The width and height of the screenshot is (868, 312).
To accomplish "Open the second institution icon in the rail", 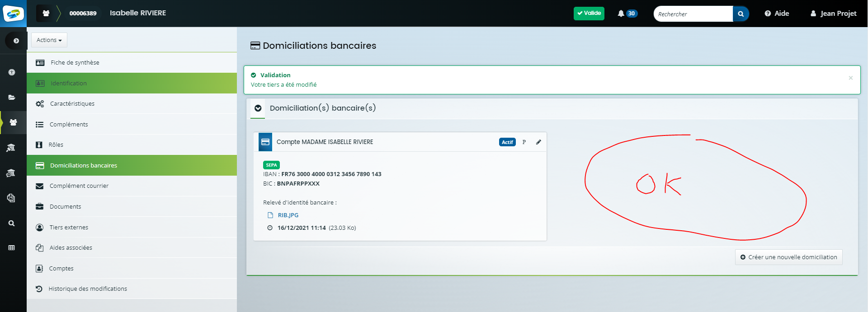I will [11, 173].
